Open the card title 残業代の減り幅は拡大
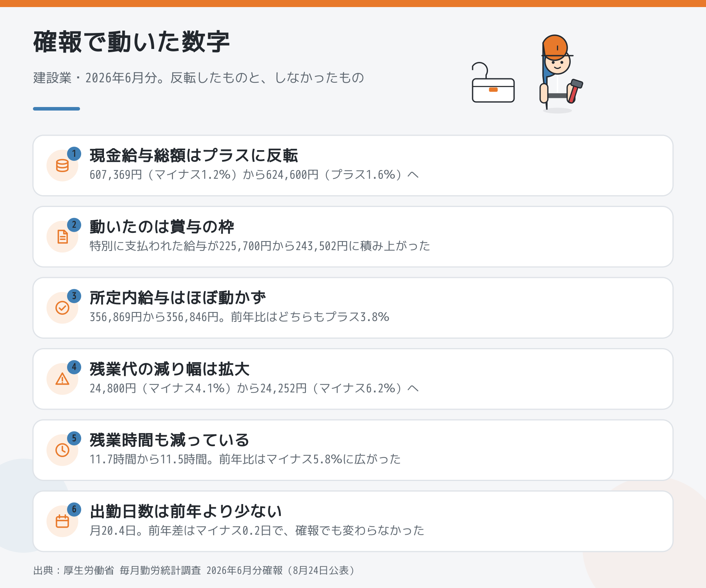 169,369
